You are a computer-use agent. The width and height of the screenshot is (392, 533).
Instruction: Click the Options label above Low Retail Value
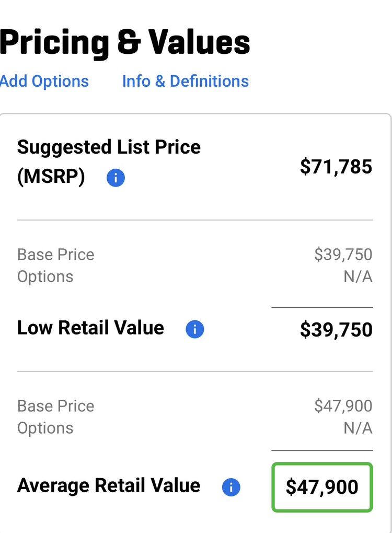45,277
